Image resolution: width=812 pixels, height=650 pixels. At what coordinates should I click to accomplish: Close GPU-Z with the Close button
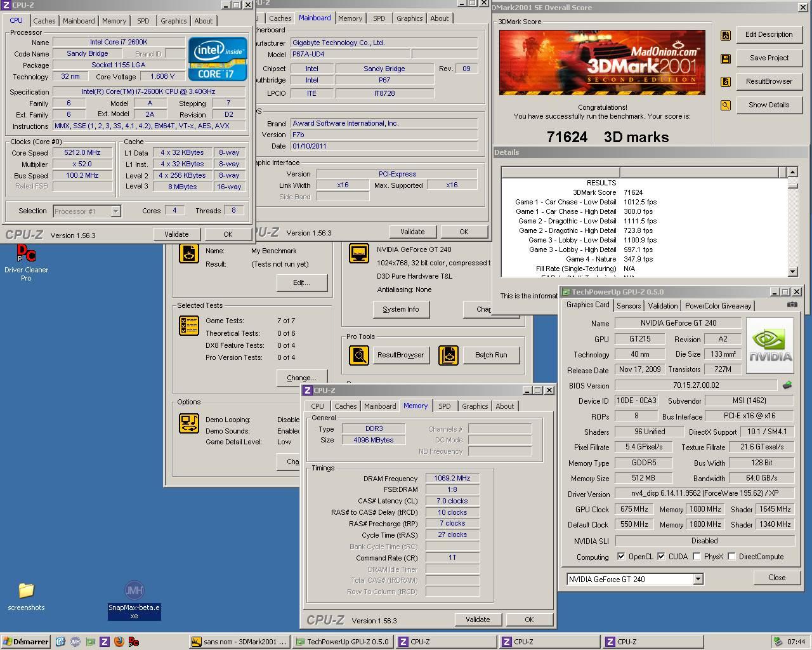coord(777,578)
